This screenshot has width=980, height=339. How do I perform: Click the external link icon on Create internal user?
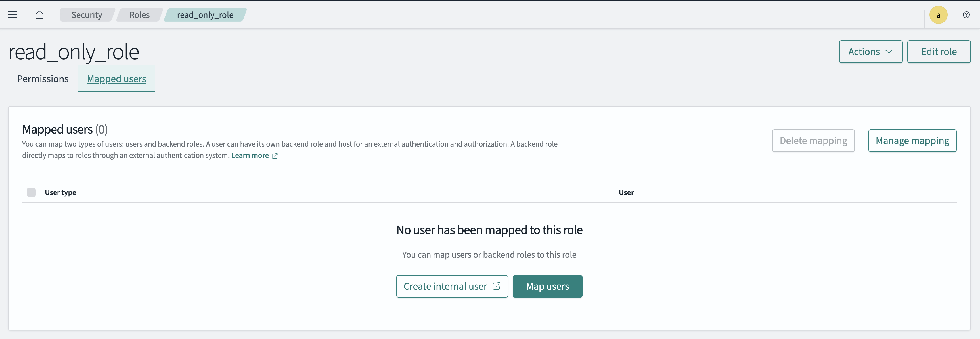[x=497, y=286]
